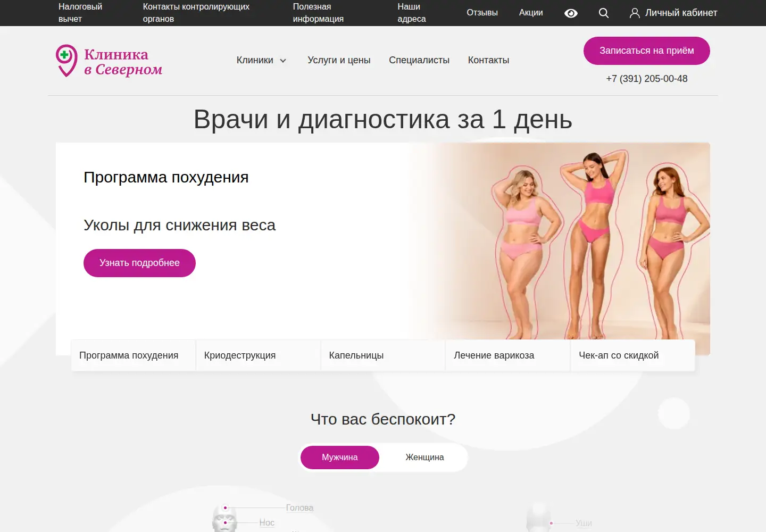Open the Налоговый вычет link
This screenshot has width=766, height=532.
coord(80,13)
